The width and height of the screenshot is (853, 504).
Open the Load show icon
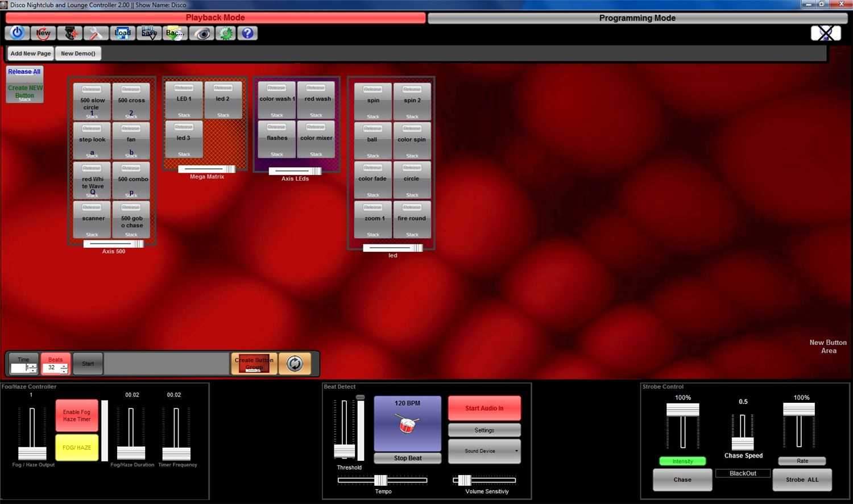click(x=123, y=33)
